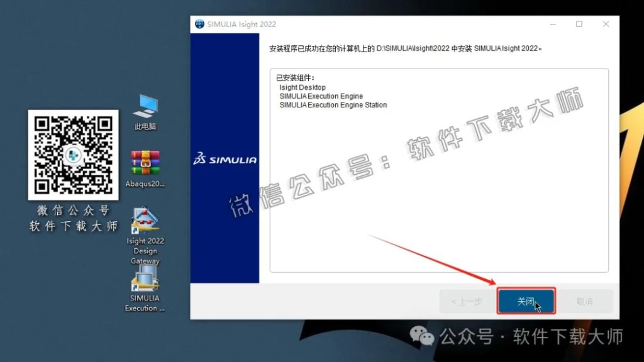Click the 关闭 button to finish installation
The image size is (644, 362).
point(526,301)
